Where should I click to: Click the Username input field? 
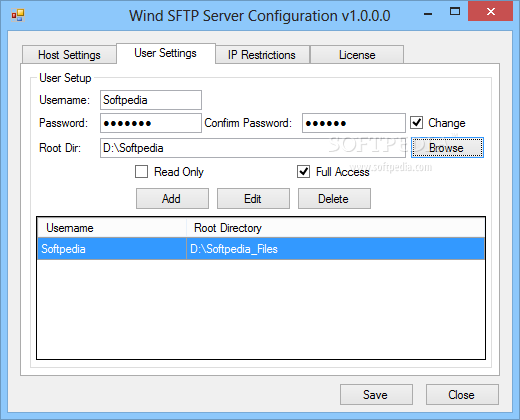click(151, 100)
